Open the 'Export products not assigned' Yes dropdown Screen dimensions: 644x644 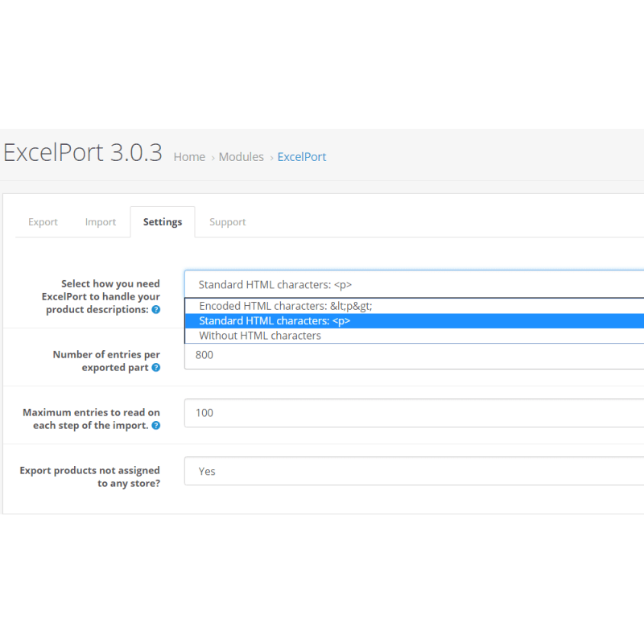pyautogui.click(x=414, y=471)
